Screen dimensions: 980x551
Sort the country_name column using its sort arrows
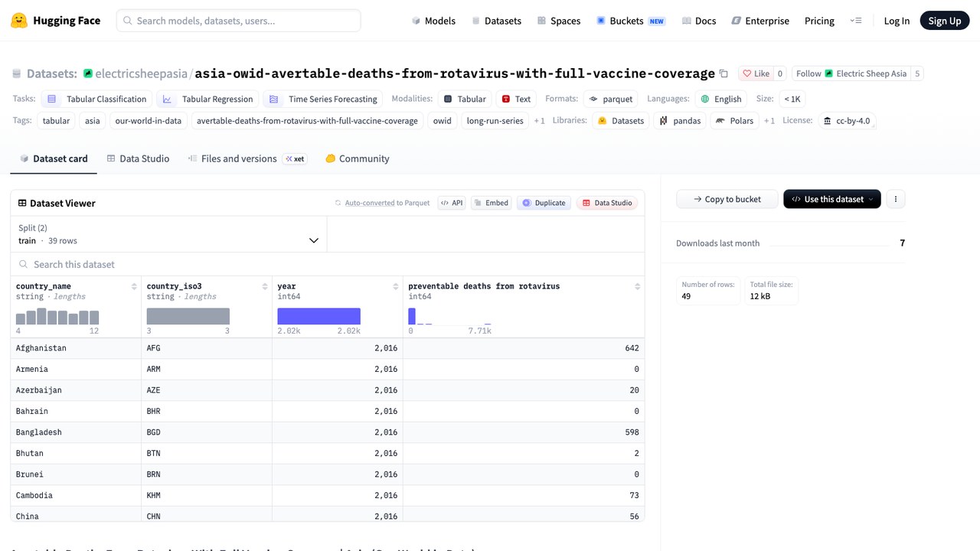coord(134,286)
